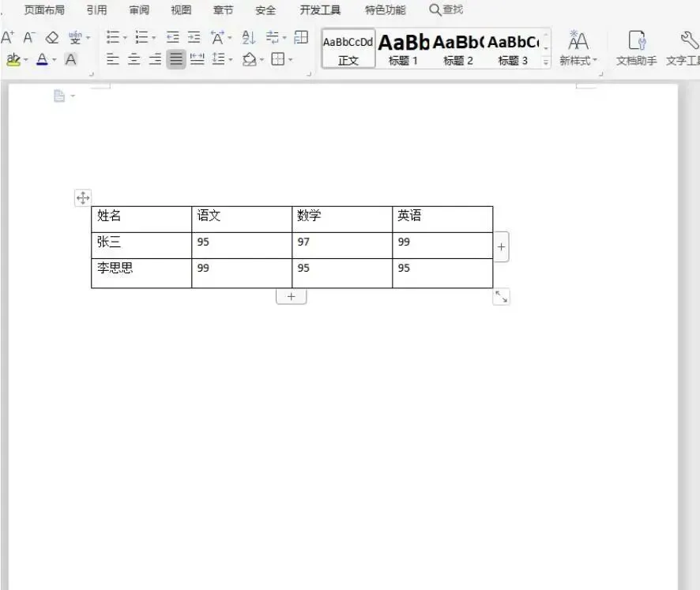Apply the 标题 1 style
This screenshot has height=590, width=700.
[x=403, y=48]
